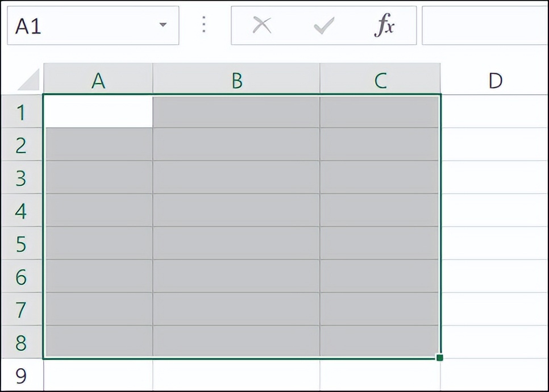Screen dimensions: 549x392
Task: Select column A header
Action: click(98, 81)
